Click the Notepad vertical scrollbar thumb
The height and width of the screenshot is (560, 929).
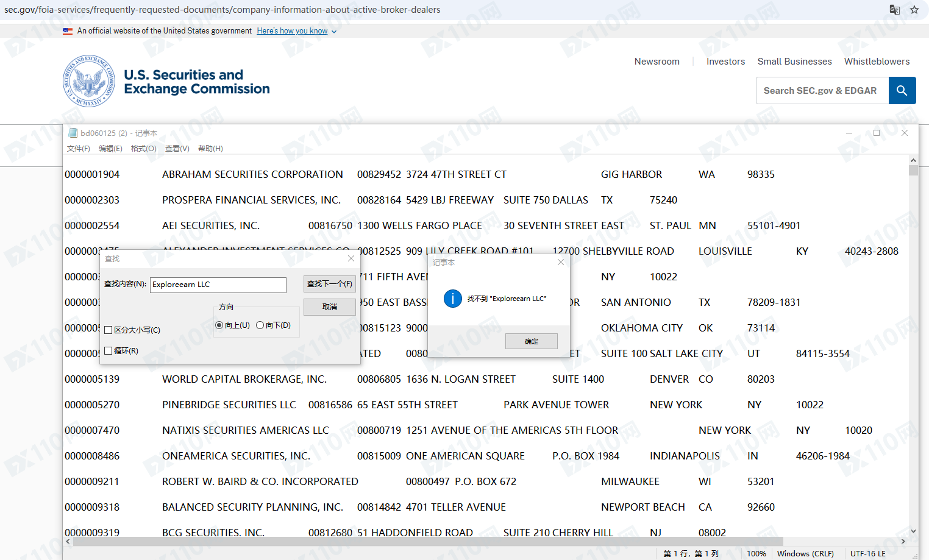point(913,170)
